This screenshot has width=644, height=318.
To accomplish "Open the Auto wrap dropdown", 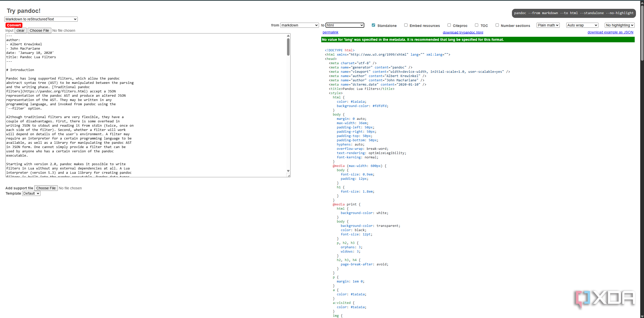I will pos(582,25).
